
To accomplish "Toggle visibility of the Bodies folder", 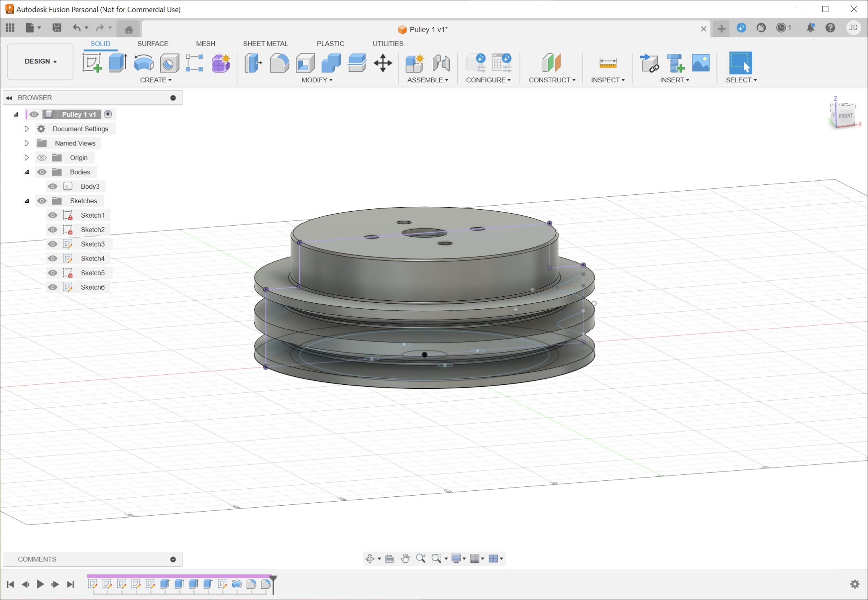I will [42, 172].
